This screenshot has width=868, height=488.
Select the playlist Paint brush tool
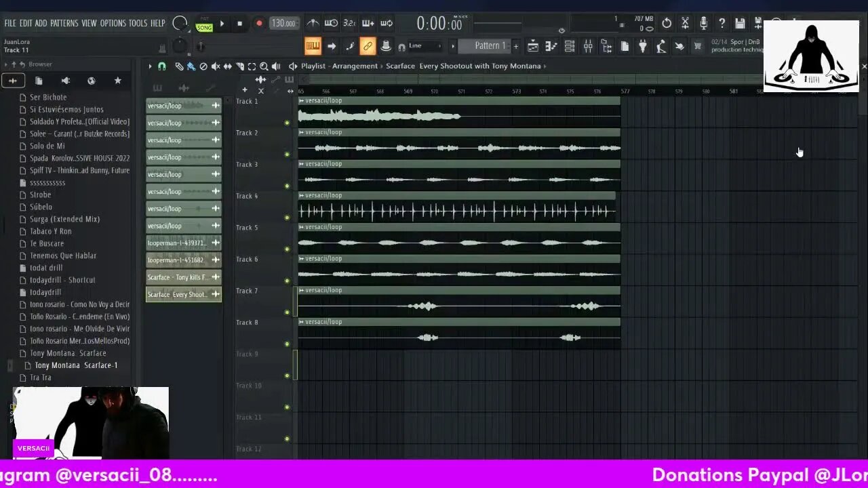click(191, 66)
